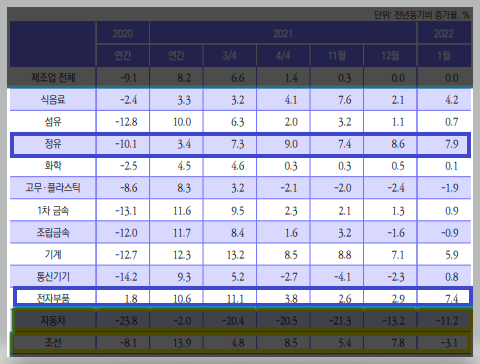The width and height of the screenshot is (480, 364).
Task: Select the 2022 year header
Action: click(x=444, y=34)
